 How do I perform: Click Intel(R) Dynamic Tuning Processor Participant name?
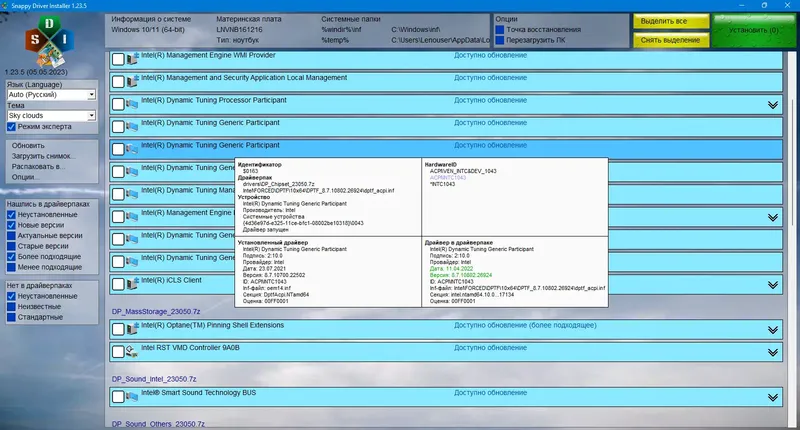coord(214,100)
